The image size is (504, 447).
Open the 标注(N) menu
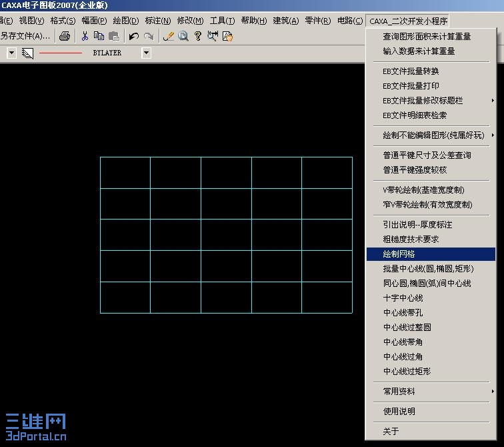tap(158, 21)
